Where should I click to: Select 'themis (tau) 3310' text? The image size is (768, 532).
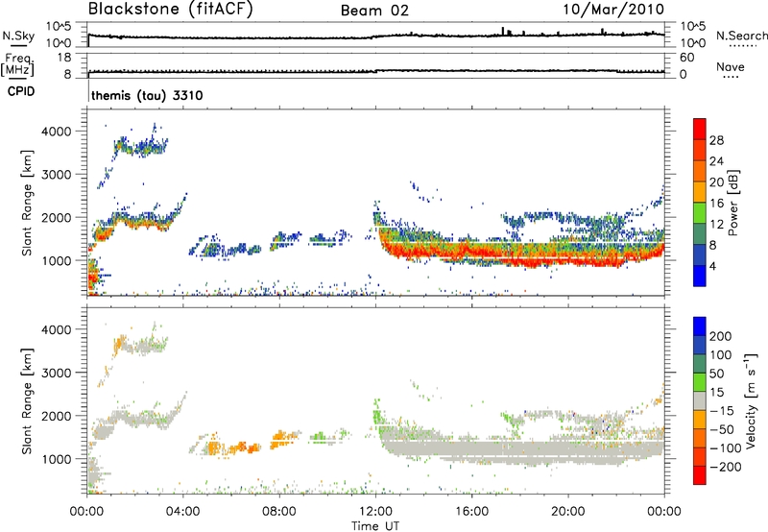point(147,95)
